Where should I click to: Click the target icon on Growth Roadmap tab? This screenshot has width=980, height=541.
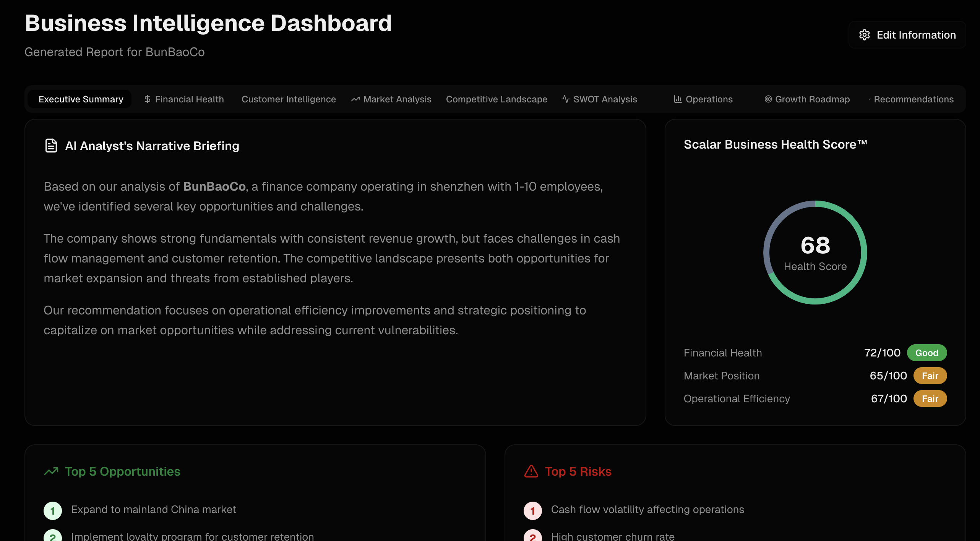tap(768, 99)
